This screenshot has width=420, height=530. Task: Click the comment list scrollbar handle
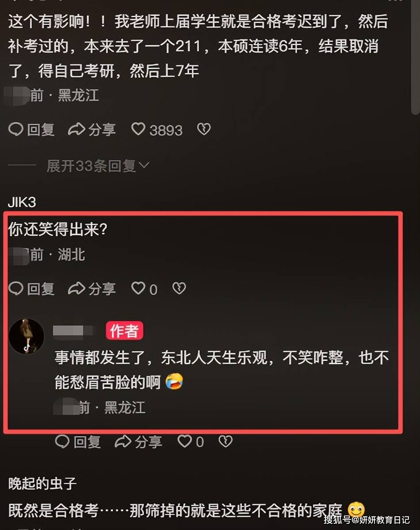click(415, 58)
